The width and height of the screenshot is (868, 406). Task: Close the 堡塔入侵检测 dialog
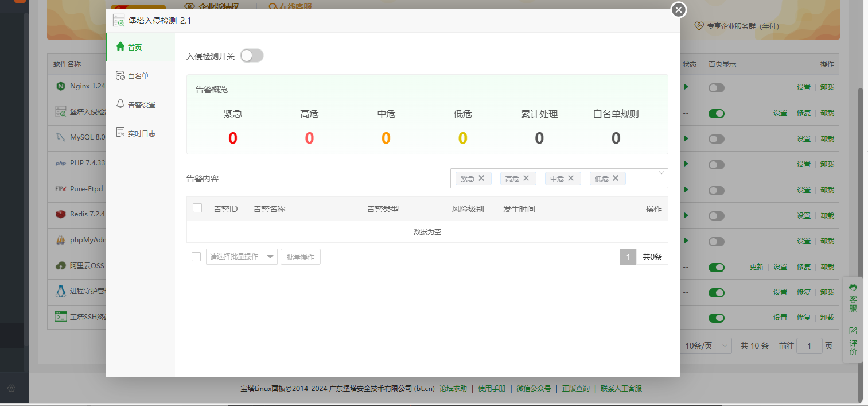click(679, 10)
